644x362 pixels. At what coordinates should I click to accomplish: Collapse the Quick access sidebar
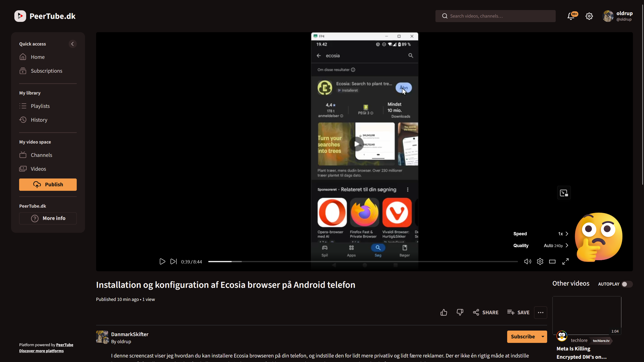tap(72, 44)
